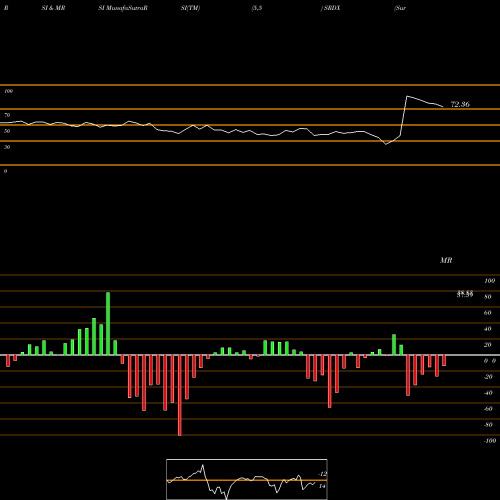Click the 20 axis label on MR histogram
This screenshot has width=500, height=500.
tap(488, 345)
